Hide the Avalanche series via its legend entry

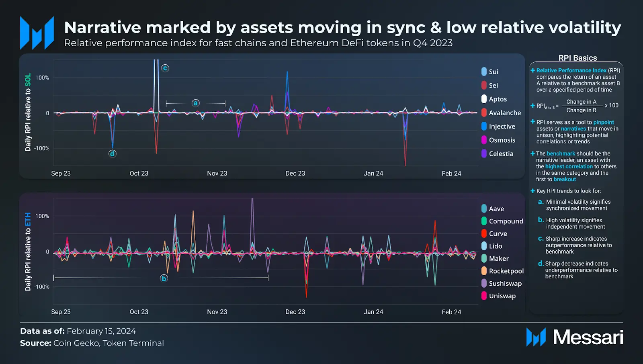[504, 113]
